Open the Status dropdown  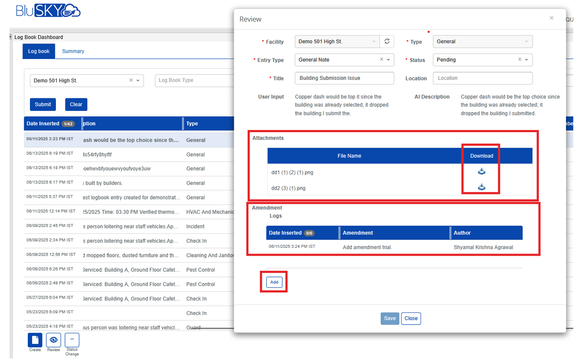526,60
